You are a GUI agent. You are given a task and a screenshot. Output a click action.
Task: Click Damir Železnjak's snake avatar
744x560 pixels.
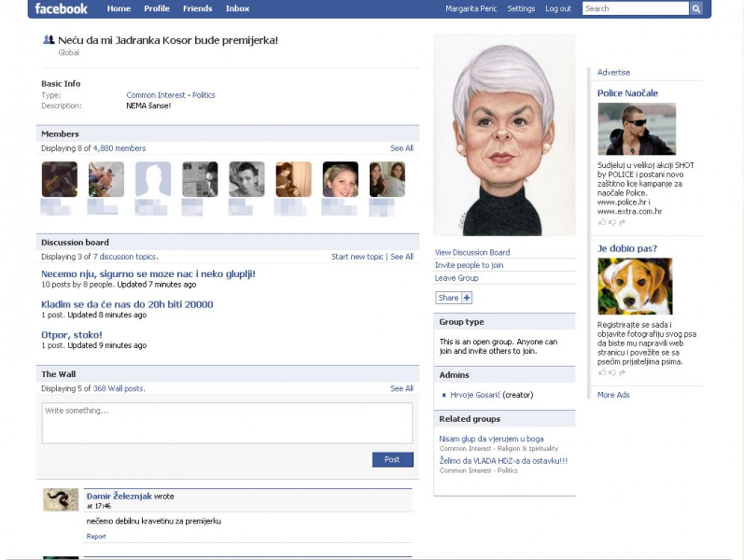tap(61, 500)
